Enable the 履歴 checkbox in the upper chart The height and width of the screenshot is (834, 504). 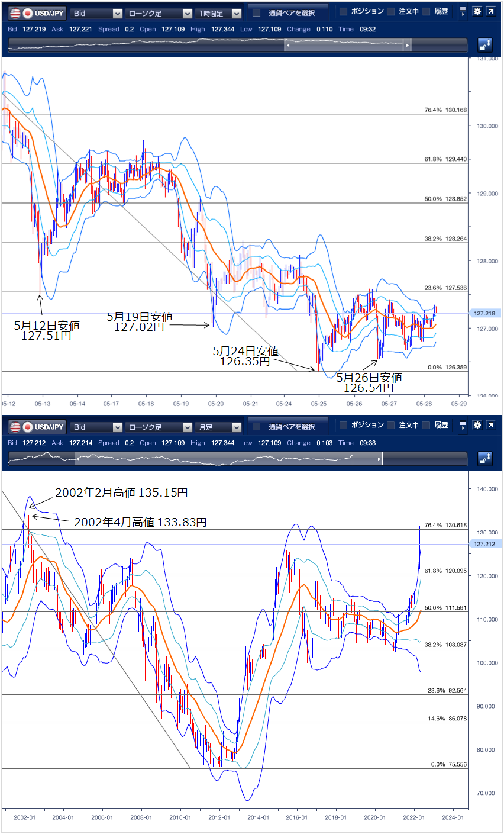tap(426, 11)
